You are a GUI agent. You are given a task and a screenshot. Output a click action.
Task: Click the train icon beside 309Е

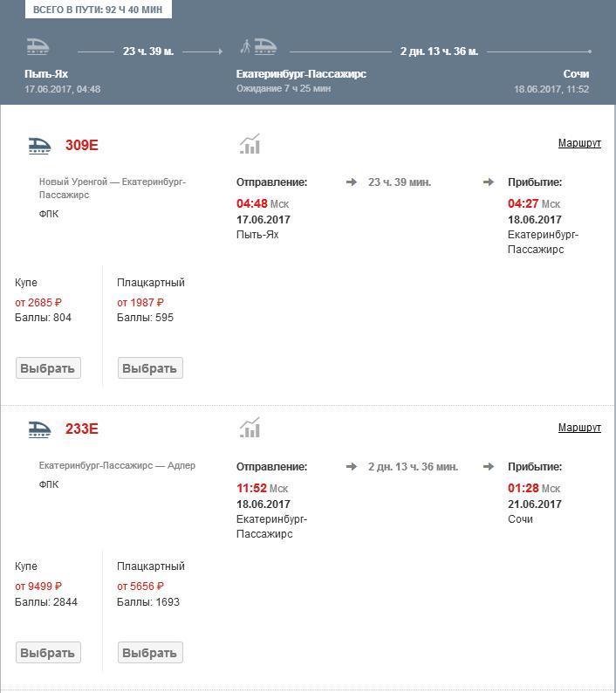39,146
